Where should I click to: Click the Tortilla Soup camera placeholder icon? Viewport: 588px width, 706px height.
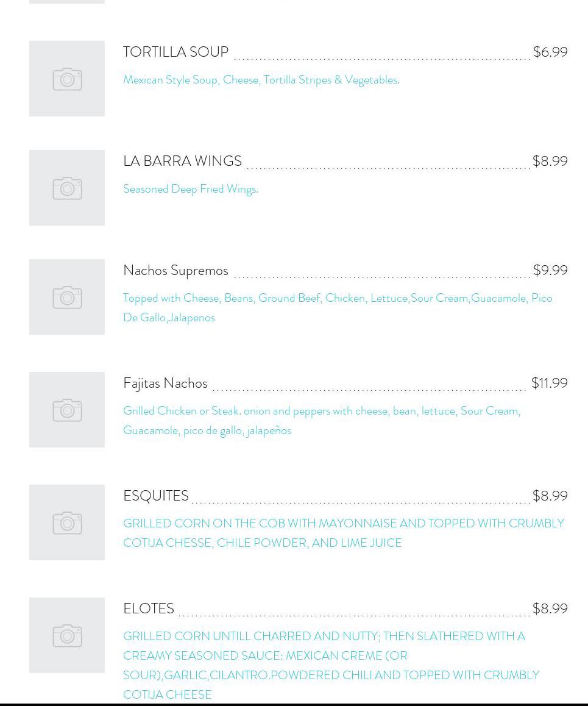point(67,79)
